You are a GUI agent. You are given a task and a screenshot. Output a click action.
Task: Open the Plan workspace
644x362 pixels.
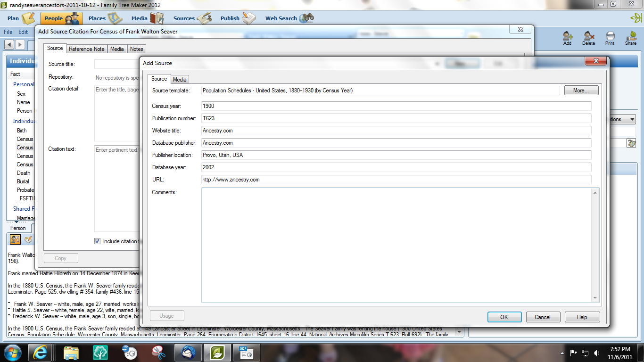(21, 18)
